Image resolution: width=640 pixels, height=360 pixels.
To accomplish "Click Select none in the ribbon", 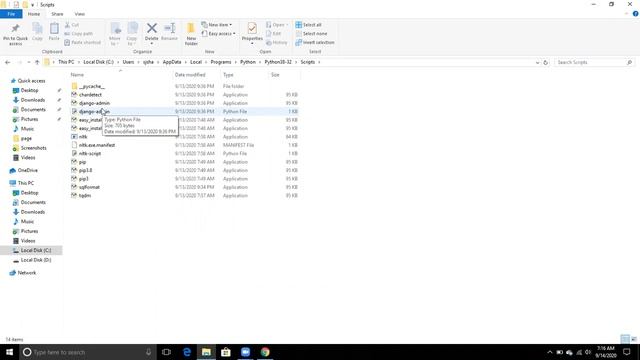I will coord(311,33).
